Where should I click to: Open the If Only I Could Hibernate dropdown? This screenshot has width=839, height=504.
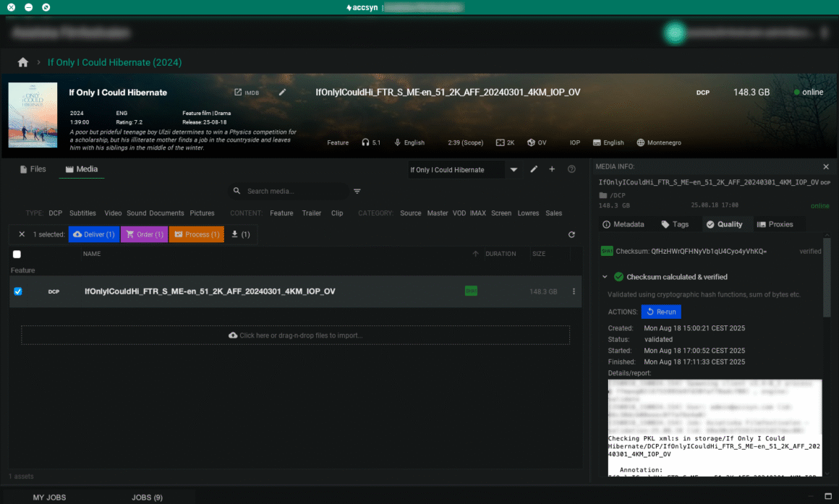click(513, 170)
